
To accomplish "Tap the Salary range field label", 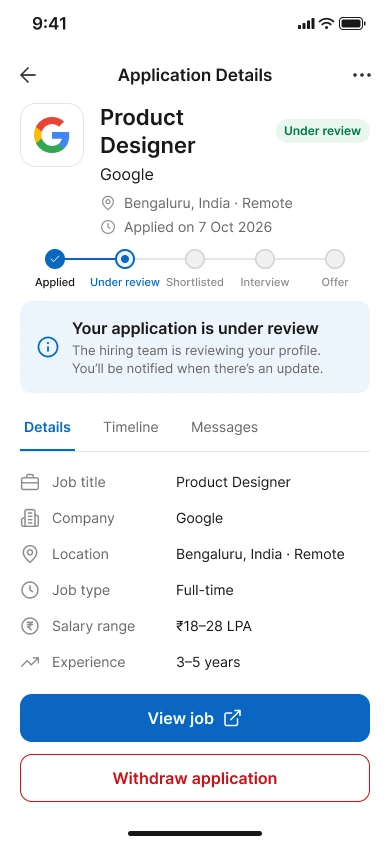I will pos(94,627).
